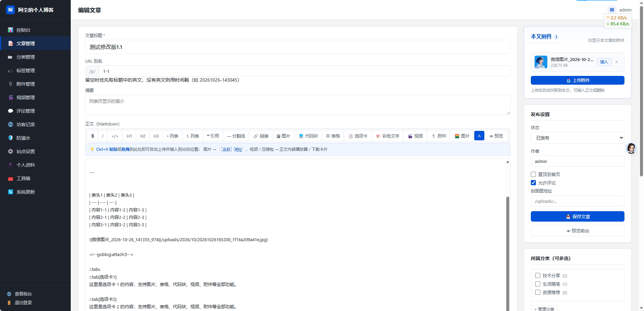
Task: Insert a code block from the toolbar
Action: tap(308, 136)
